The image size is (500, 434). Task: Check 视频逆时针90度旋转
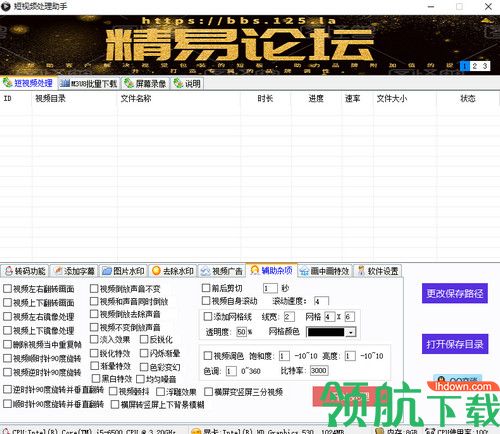tap(7, 372)
